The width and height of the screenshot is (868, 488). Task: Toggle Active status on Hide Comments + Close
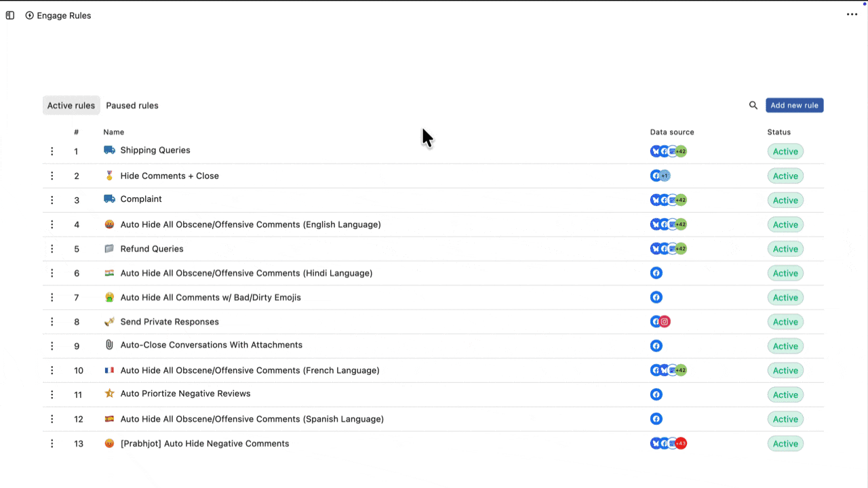785,176
